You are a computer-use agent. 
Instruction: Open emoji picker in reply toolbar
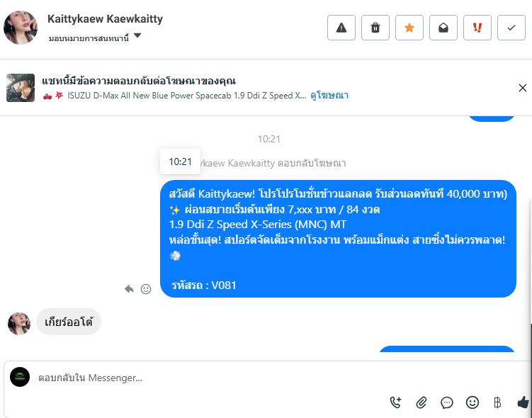point(472,402)
